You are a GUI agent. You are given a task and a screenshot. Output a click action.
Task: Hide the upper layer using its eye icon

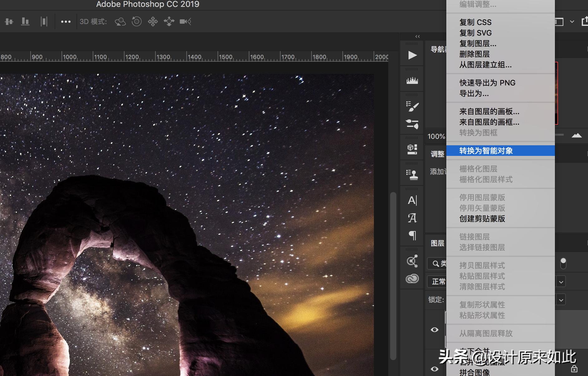[x=435, y=330]
